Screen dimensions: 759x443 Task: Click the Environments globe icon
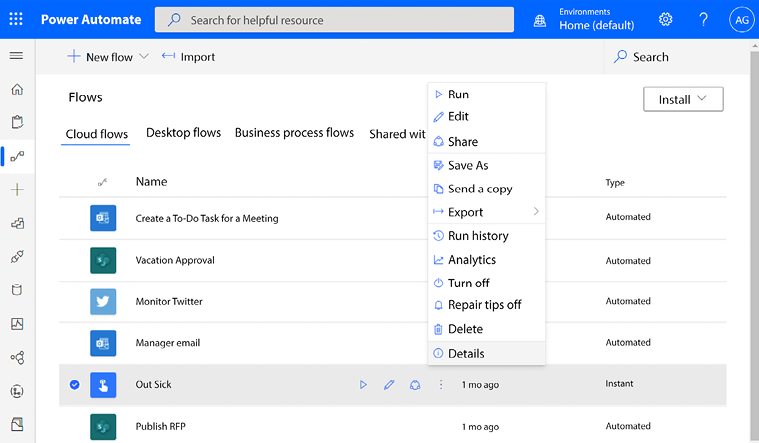click(x=540, y=20)
